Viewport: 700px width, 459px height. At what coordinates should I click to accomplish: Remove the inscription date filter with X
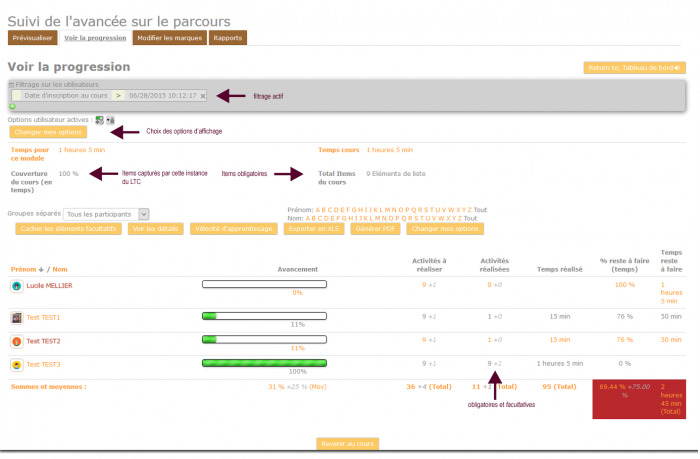pyautogui.click(x=203, y=96)
